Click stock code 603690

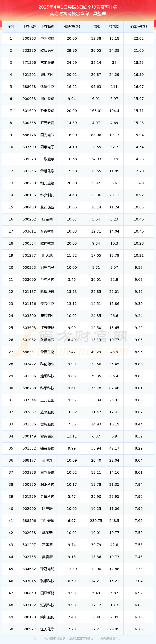coord(29,280)
